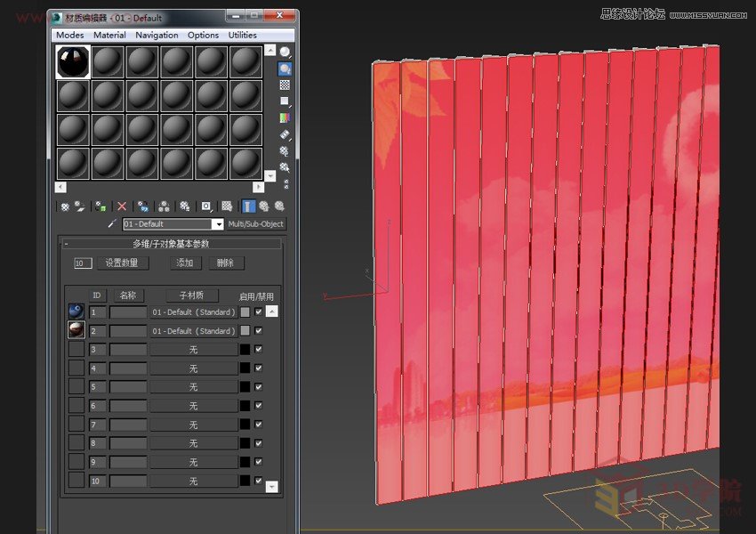Toggle enable checkbox on sub-material ID 1
The width and height of the screenshot is (756, 534).
(x=257, y=312)
